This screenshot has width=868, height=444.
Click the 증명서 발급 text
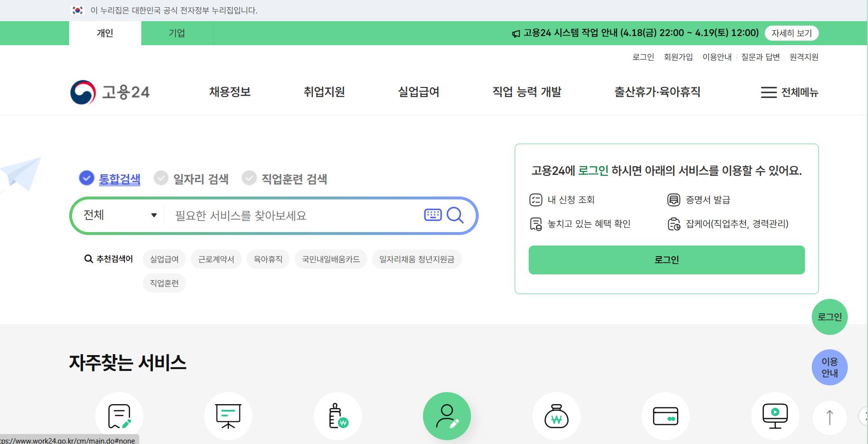(x=708, y=200)
